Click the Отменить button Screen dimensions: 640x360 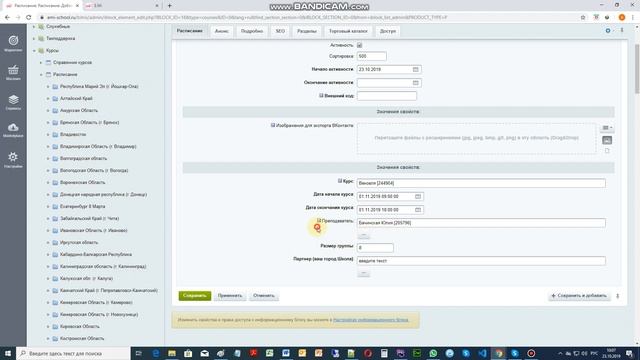264,296
